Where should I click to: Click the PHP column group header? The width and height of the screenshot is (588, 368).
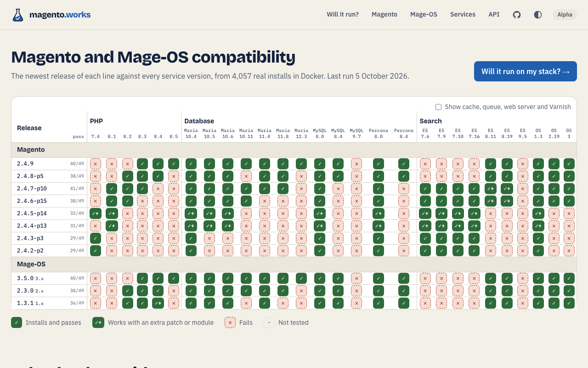coord(96,121)
